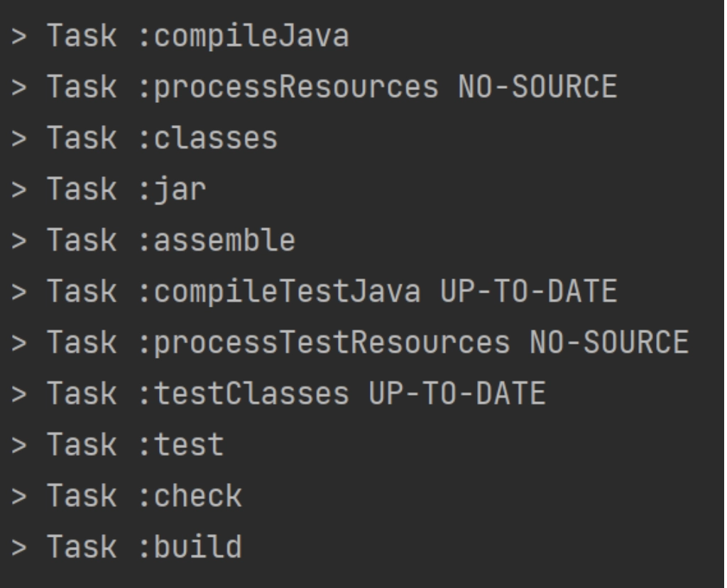Click the word Task on :assemble line
This screenshot has height=588, width=727.
[x=82, y=241]
